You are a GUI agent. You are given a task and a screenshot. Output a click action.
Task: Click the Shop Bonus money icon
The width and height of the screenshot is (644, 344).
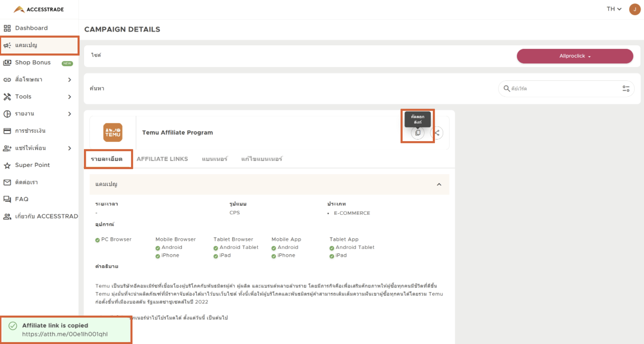[7, 62]
